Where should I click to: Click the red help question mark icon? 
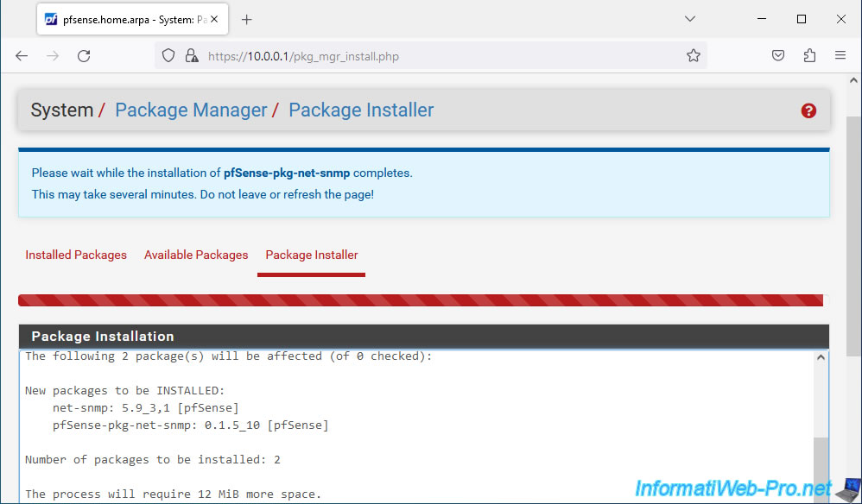(808, 111)
